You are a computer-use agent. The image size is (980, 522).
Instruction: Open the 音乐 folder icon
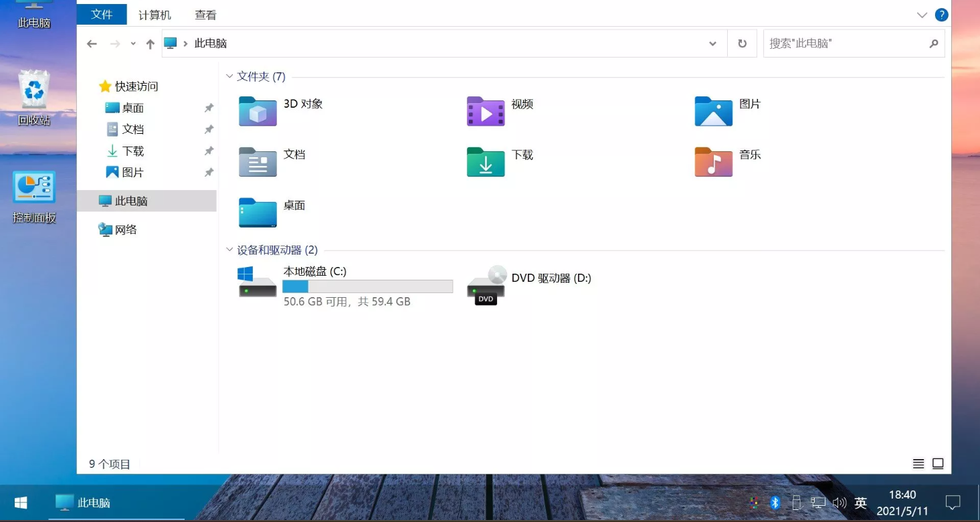(713, 161)
